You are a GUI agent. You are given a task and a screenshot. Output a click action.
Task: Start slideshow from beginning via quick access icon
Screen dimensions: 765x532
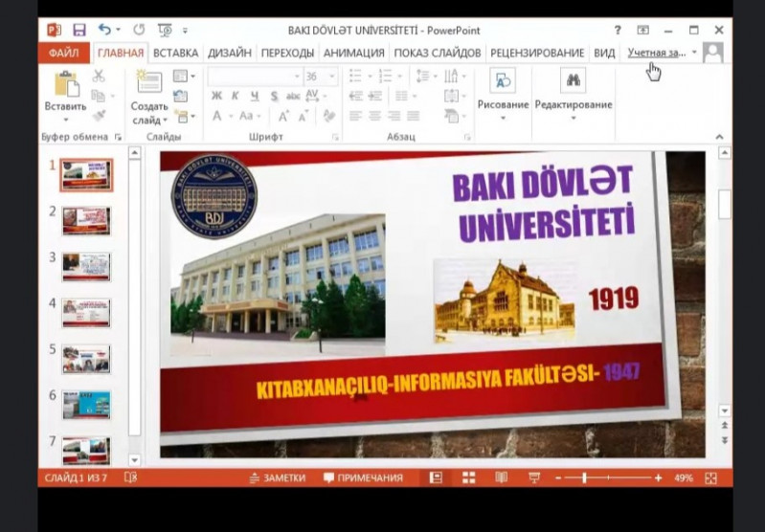[x=165, y=31]
